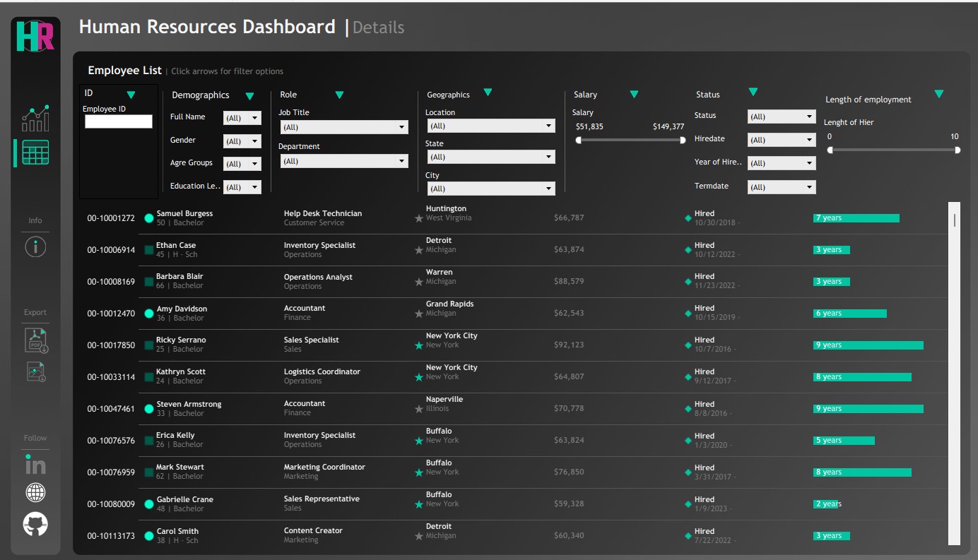Toggle ID filter options arrow
The height and width of the screenshot is (560, 978).
click(131, 95)
